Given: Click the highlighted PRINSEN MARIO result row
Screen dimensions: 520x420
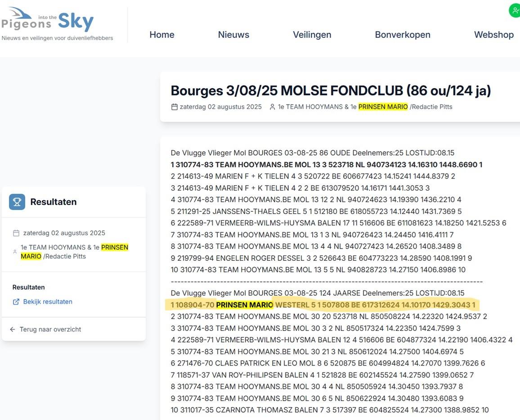Looking at the screenshot, I should (324, 304).
